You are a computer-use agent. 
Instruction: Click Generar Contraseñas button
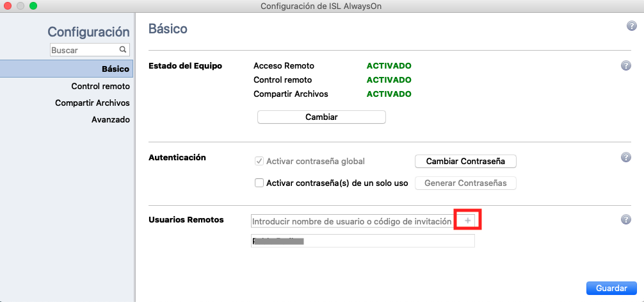tap(465, 183)
